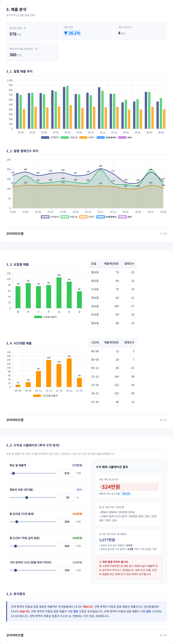Select the 12~15 row in time table
Viewport: 173px width, 644px height.
click(x=113, y=377)
